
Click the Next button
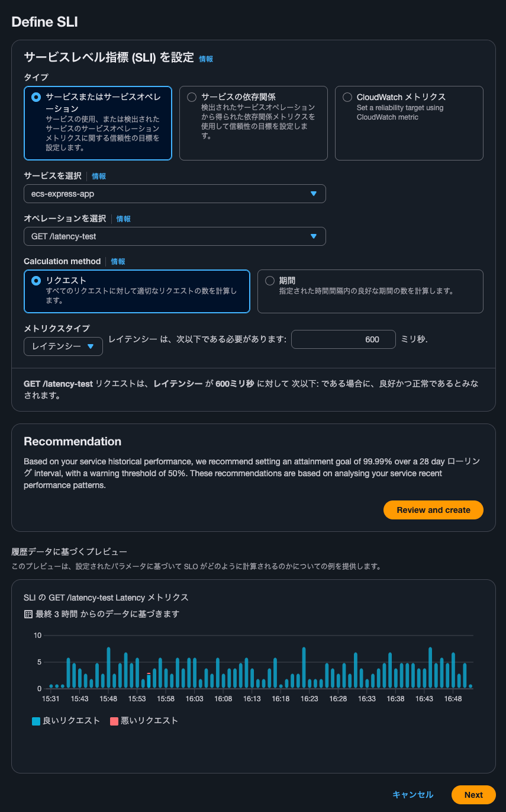(x=473, y=795)
